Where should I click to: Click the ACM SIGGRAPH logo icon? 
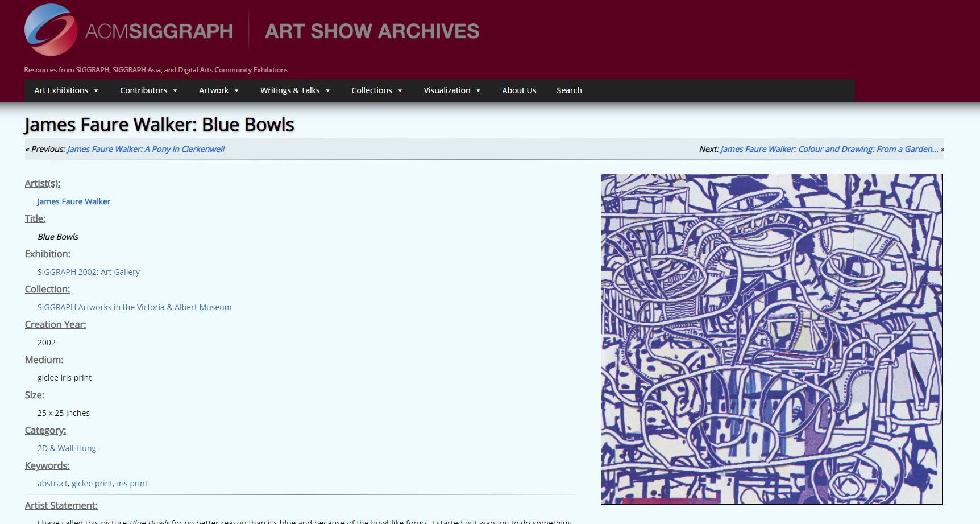pos(51,30)
